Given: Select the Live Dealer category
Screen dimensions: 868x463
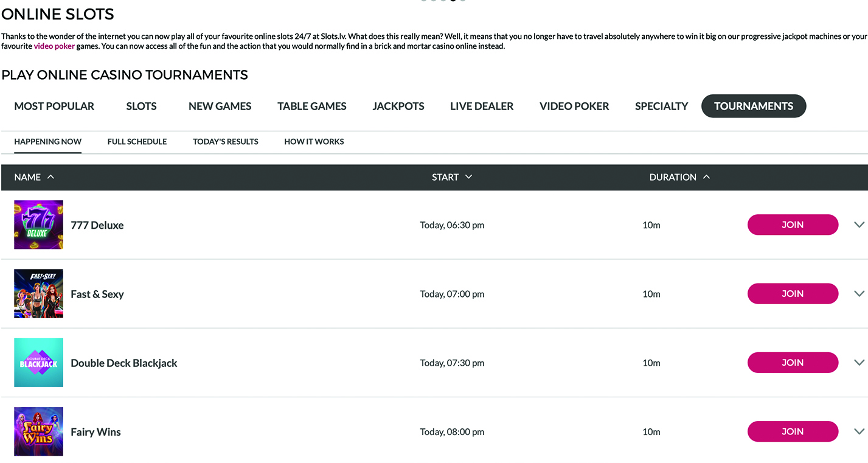Looking at the screenshot, I should click(482, 106).
